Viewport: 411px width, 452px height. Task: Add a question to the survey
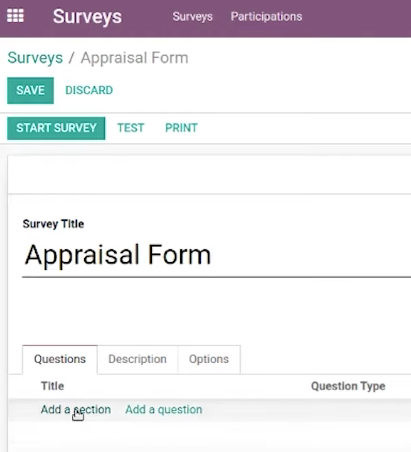click(x=164, y=409)
